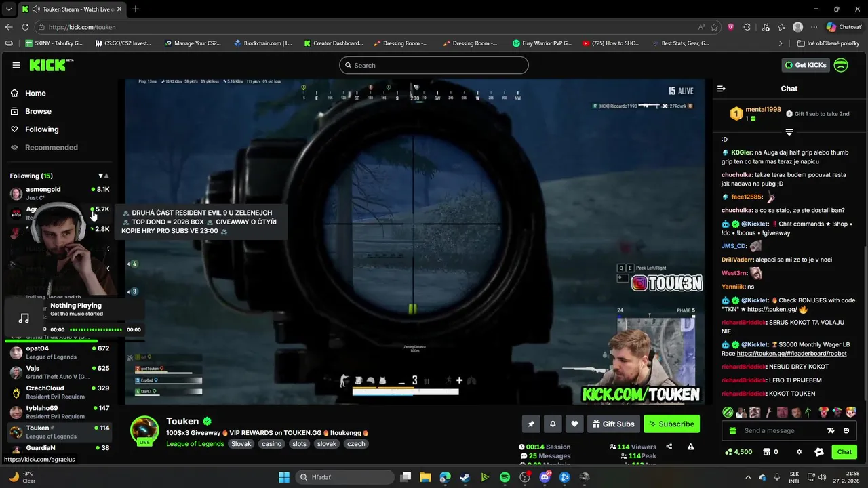The width and height of the screenshot is (868, 488).
Task: Open browser favorites list icon
Action: pos(782,27)
